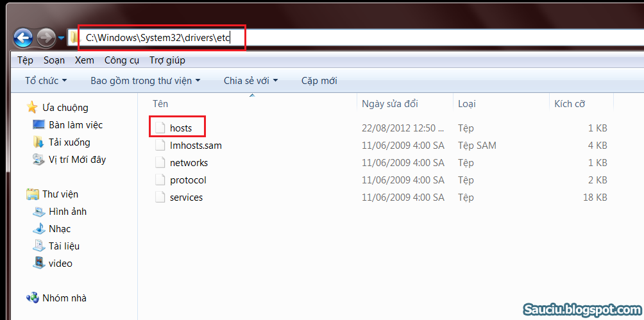Viewport: 644px width, 320px height.
Task: Click the Tải xuống folder icon
Action: pos(38,142)
